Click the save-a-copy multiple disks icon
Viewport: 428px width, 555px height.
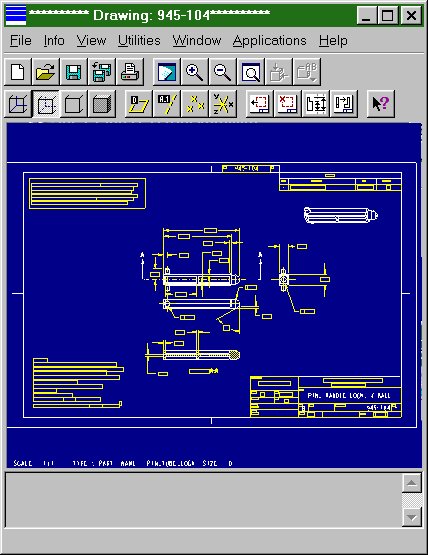tap(102, 72)
